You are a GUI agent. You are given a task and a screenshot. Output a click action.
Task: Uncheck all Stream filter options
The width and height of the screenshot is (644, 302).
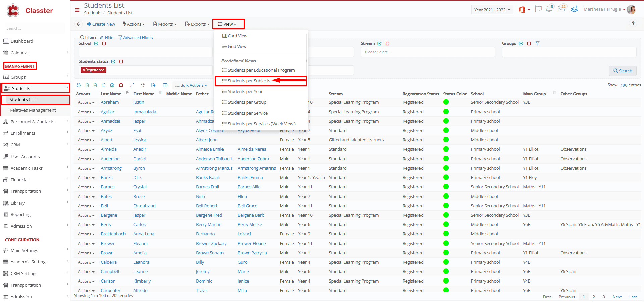(x=387, y=44)
